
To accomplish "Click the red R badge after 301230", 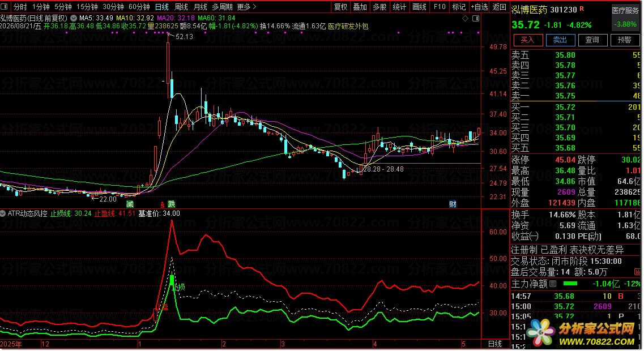I will click(x=582, y=8).
